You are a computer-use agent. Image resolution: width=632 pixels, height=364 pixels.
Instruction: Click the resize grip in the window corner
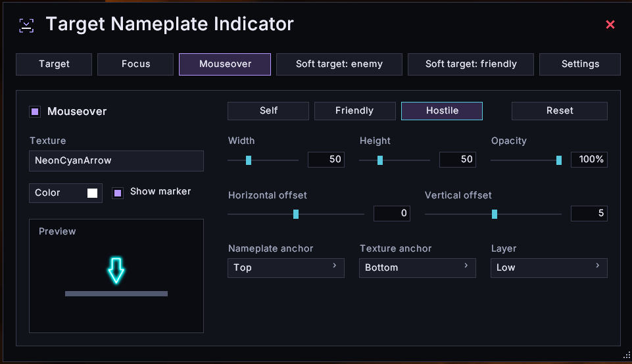(x=627, y=355)
